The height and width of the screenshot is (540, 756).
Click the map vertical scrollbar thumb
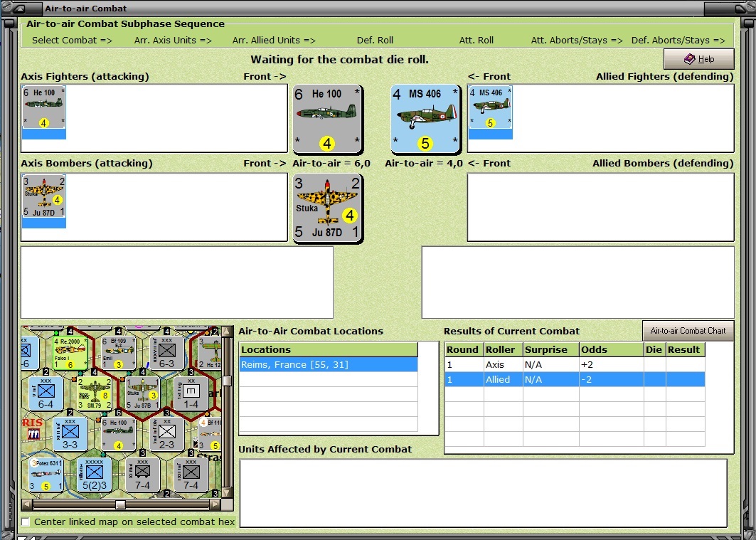(x=227, y=381)
